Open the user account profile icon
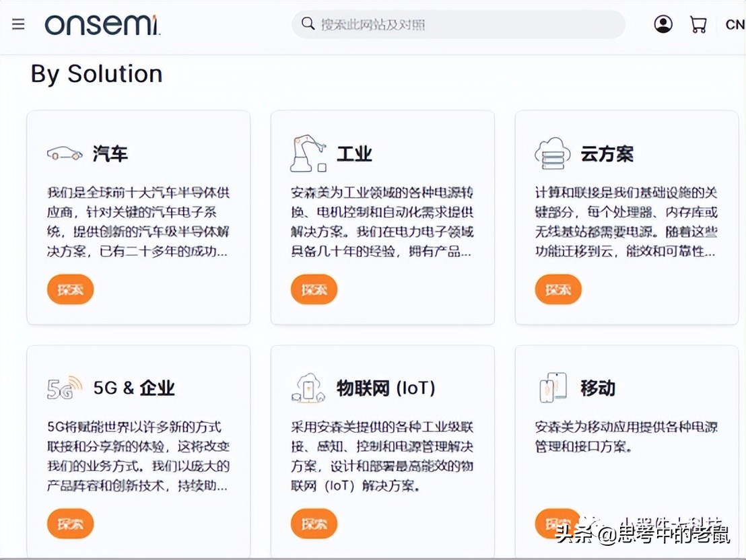Viewport: 746px width, 560px height. tap(663, 23)
